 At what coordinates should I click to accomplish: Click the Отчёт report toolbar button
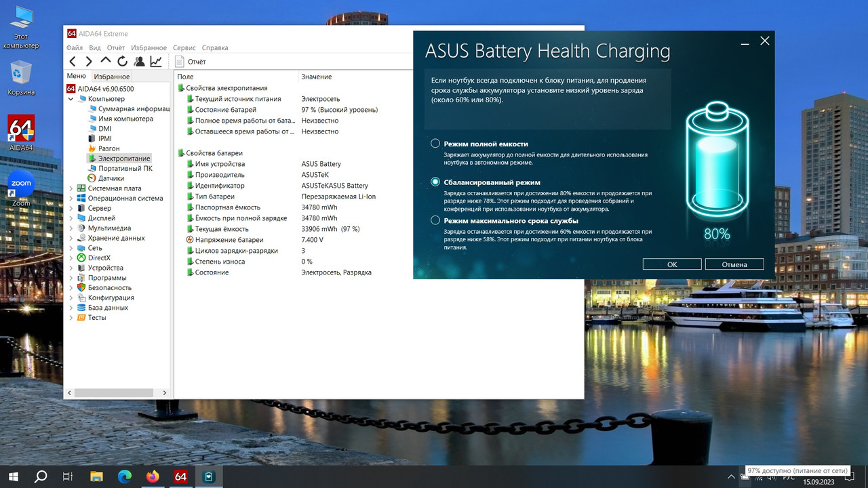pos(191,62)
